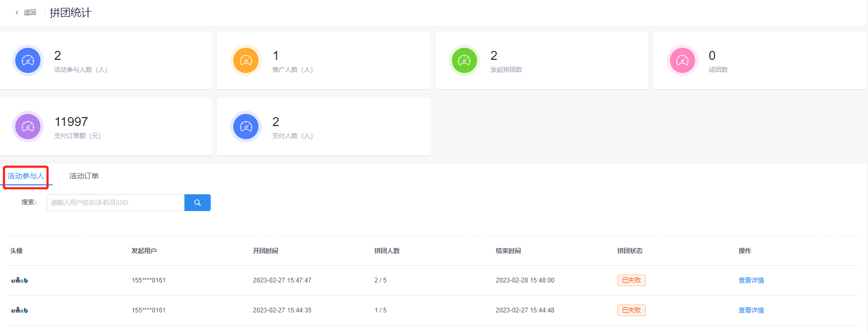The image size is (868, 335).
Task: Click the blue gauge icon for 支付人数
Action: coord(246,127)
